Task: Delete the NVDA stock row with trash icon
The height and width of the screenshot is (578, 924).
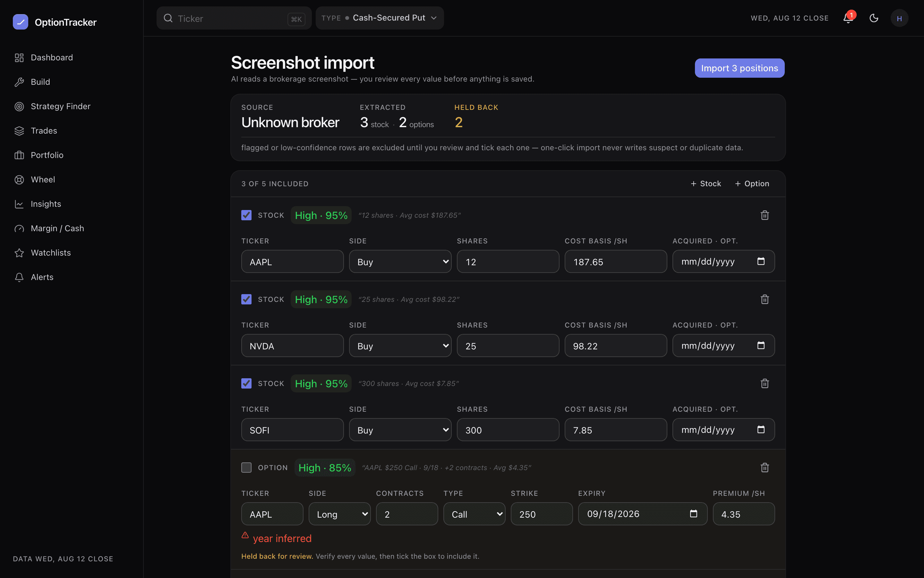Action: click(765, 299)
